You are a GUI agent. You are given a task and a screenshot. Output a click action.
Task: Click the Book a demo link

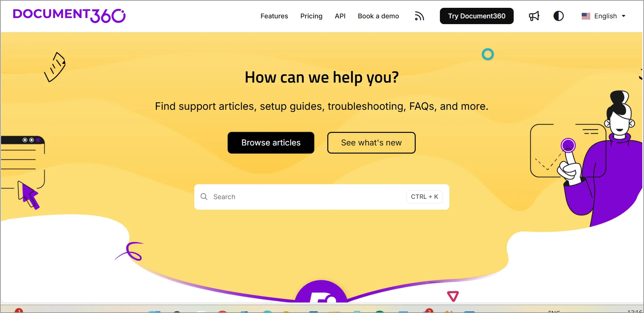coord(378,16)
